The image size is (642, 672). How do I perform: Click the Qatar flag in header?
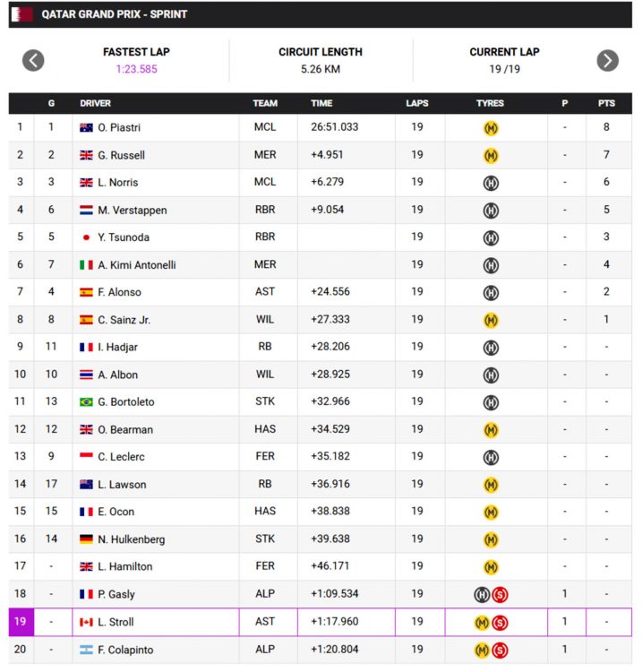(22, 14)
